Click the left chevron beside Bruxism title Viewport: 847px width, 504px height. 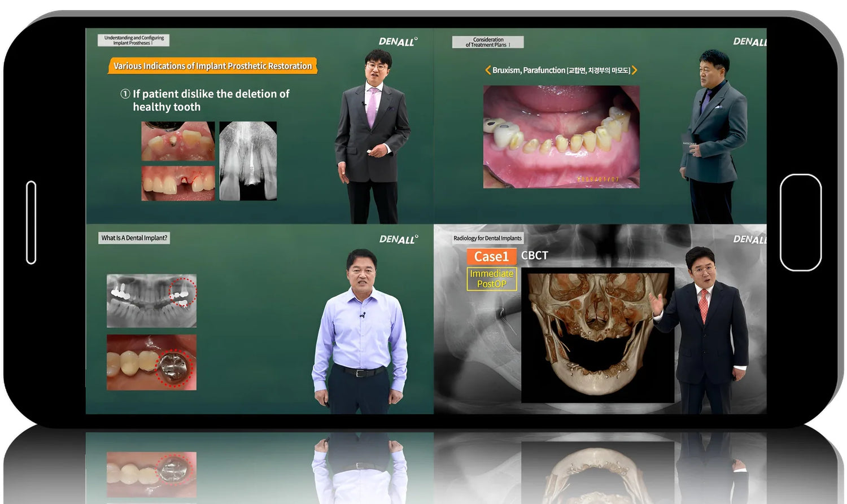pos(487,70)
